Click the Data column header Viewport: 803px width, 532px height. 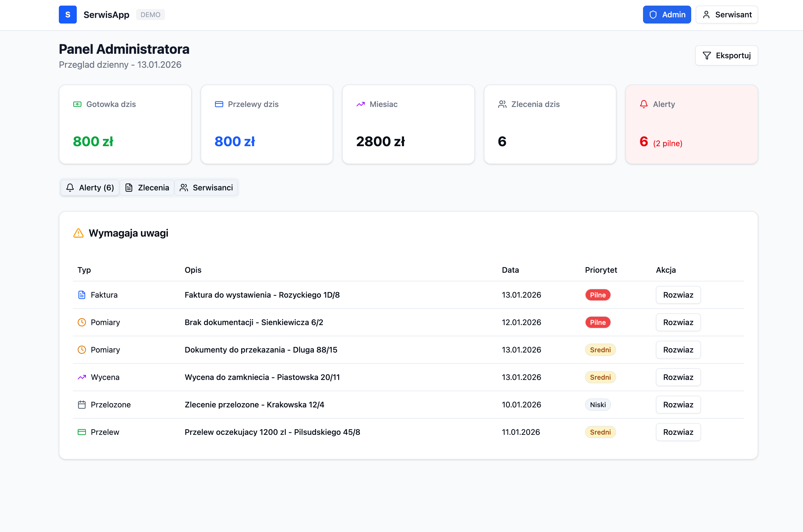[510, 270]
